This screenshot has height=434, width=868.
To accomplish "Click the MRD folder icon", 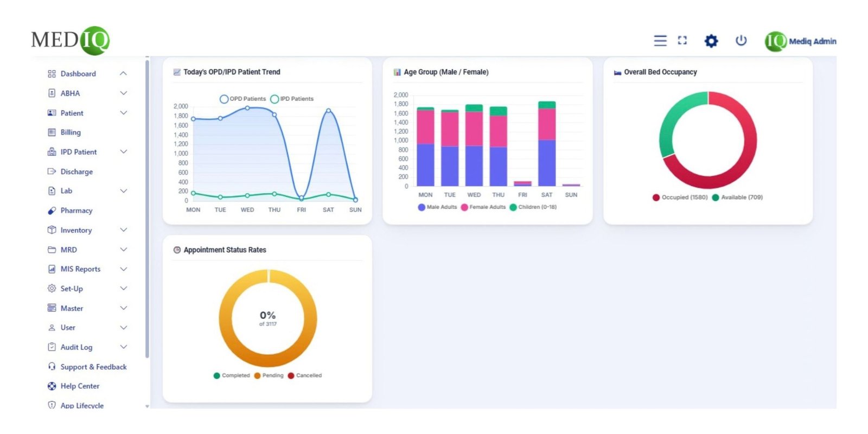I will [x=52, y=250].
